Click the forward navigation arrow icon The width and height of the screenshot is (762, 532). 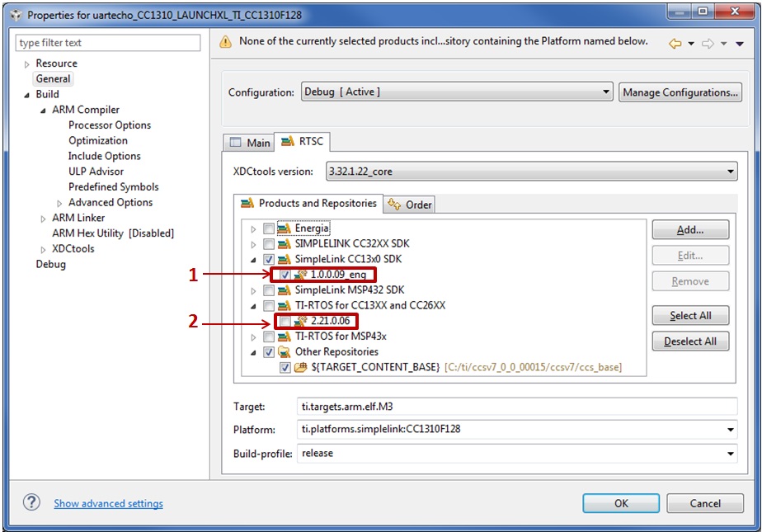[x=707, y=43]
